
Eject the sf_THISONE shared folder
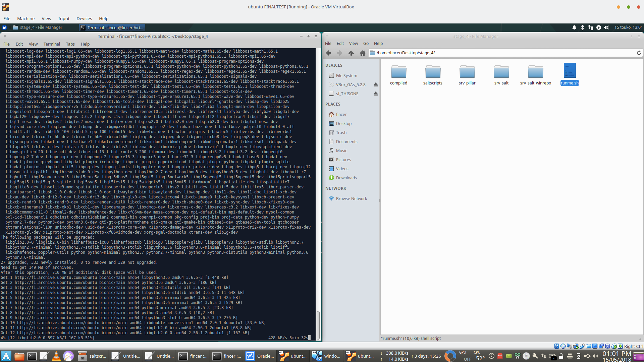[376, 94]
